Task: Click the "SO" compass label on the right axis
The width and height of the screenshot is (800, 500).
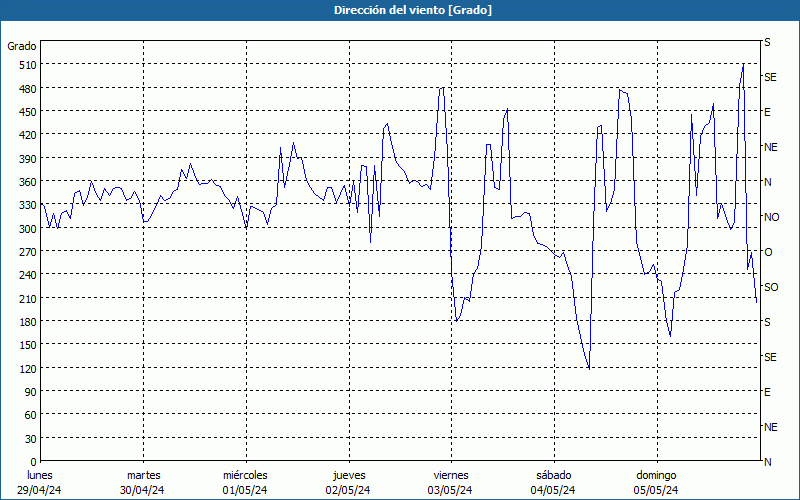Action: click(771, 287)
